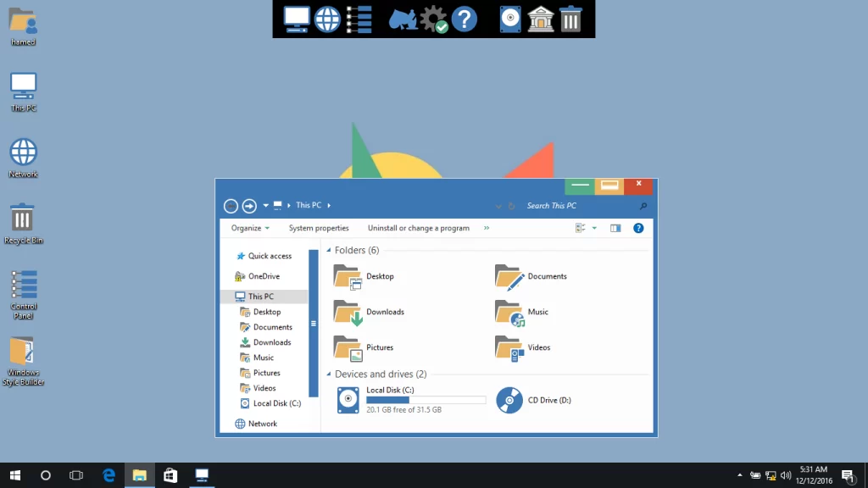The width and height of the screenshot is (868, 488).
Task: Select Quick access in navigation pane
Action: pyautogui.click(x=270, y=256)
